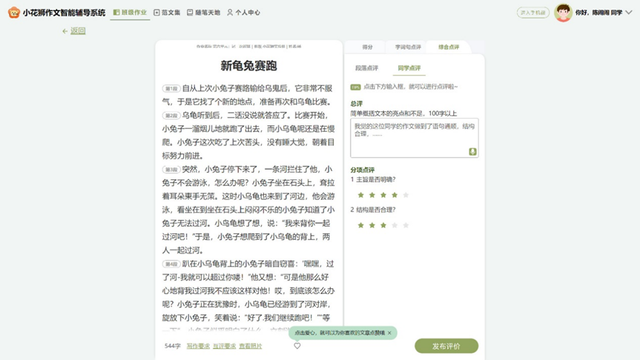Click the student avatar picture

pos(563,13)
